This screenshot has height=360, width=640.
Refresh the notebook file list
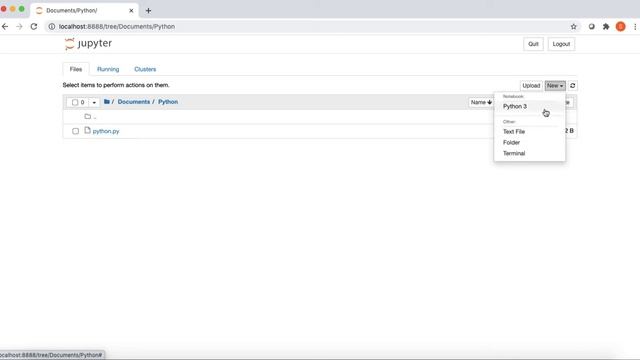click(x=573, y=86)
